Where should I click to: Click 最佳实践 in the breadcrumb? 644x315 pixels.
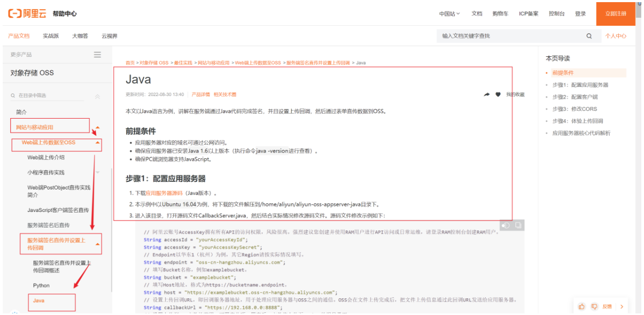click(x=183, y=63)
